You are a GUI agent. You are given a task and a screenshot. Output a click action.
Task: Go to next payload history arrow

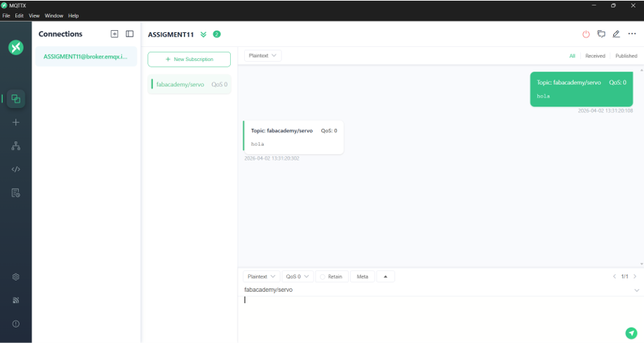coord(635,276)
